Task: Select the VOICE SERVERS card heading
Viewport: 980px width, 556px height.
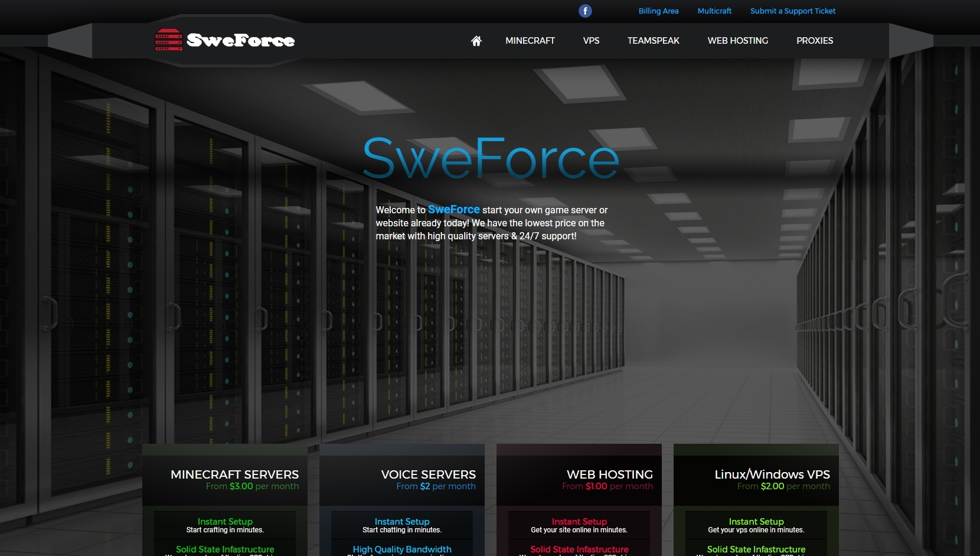Action: pos(429,474)
